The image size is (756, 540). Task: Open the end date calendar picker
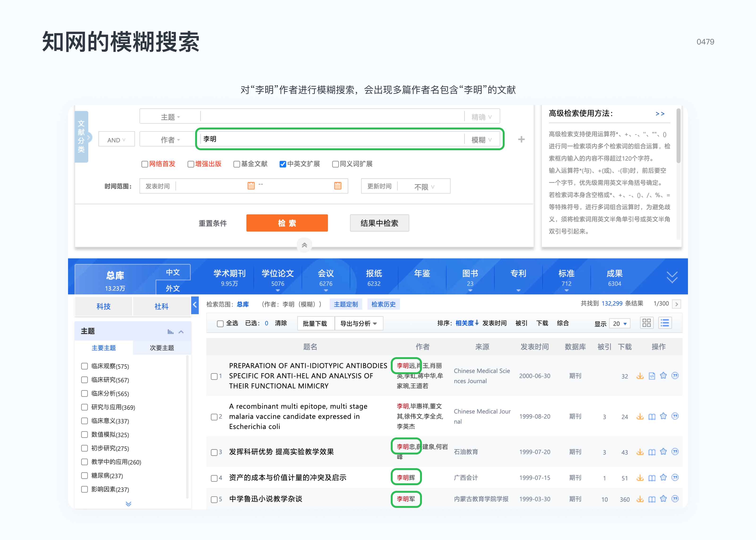338,186
